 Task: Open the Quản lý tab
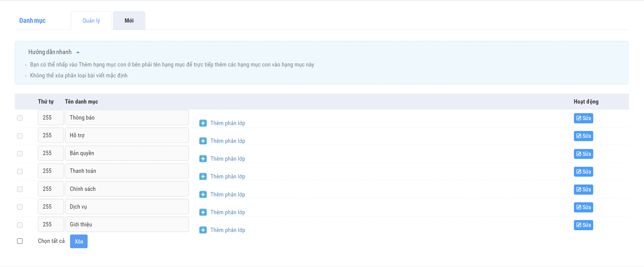[91, 21]
